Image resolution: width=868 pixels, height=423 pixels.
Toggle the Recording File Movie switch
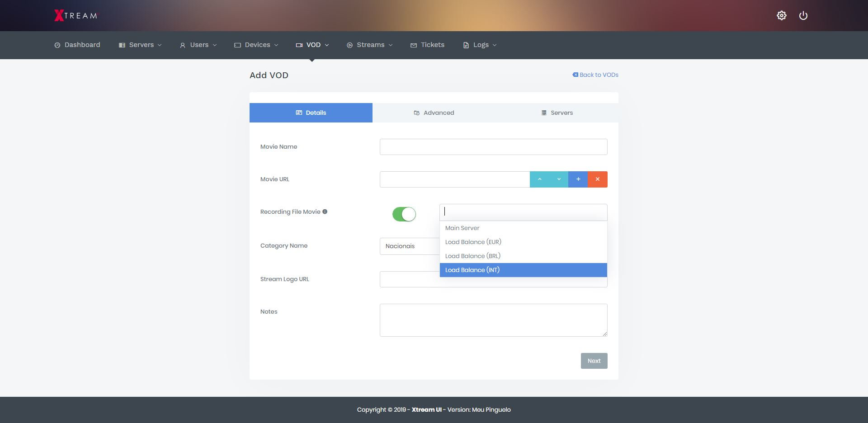404,214
